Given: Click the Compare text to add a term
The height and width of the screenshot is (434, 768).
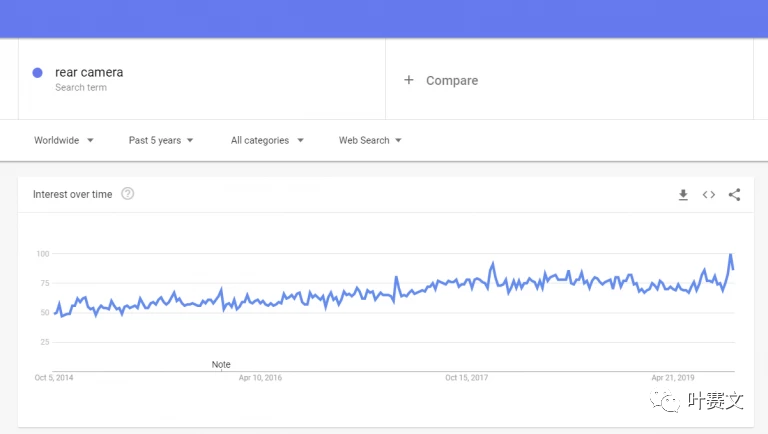Looking at the screenshot, I should coord(452,80).
